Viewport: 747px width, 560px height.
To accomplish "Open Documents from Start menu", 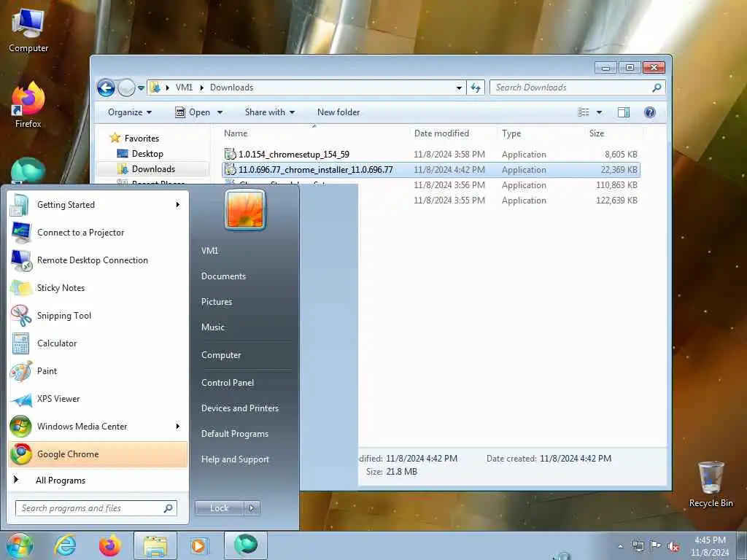I will (223, 276).
